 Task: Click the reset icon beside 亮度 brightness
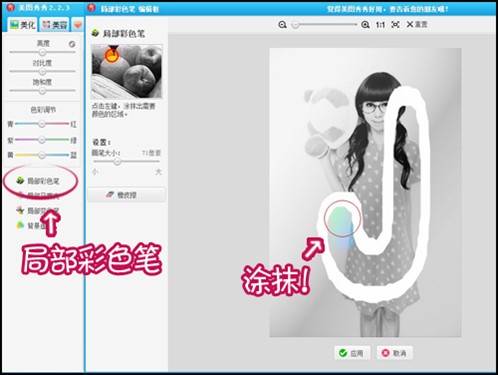click(x=72, y=44)
